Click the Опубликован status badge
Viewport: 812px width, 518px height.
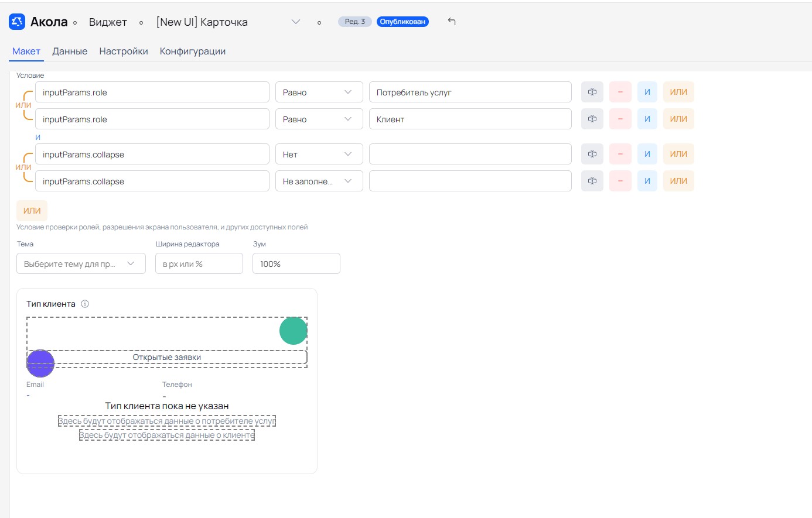pyautogui.click(x=402, y=22)
